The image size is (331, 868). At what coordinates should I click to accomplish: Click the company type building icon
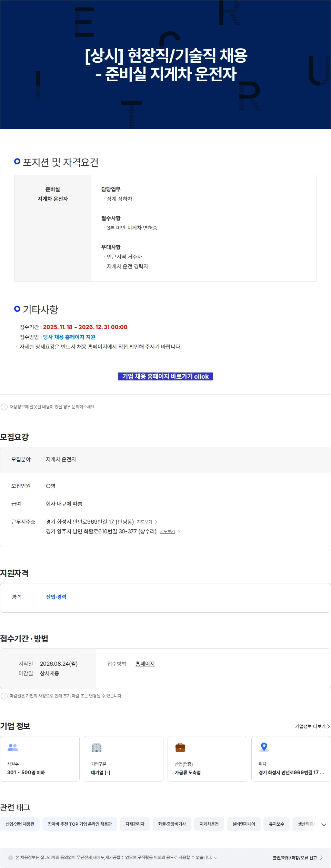point(97,747)
